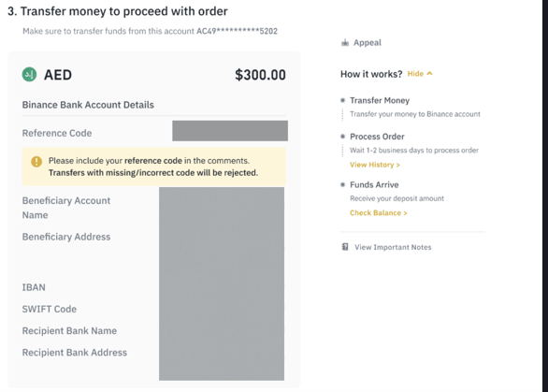Click the SWIFT Code label

point(50,309)
